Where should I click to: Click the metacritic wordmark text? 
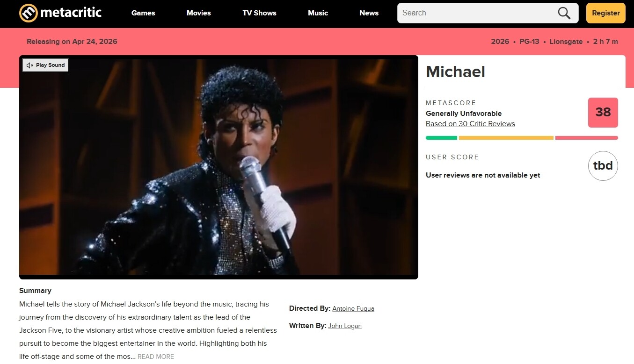[71, 13]
